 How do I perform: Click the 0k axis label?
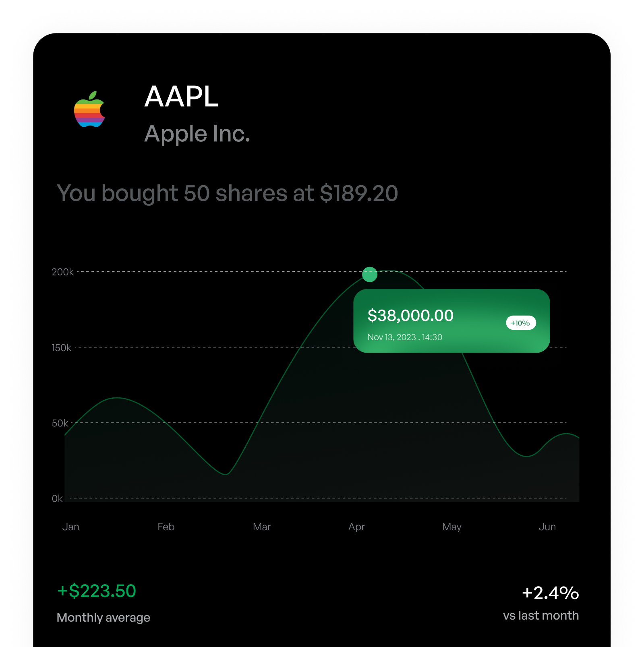point(57,499)
